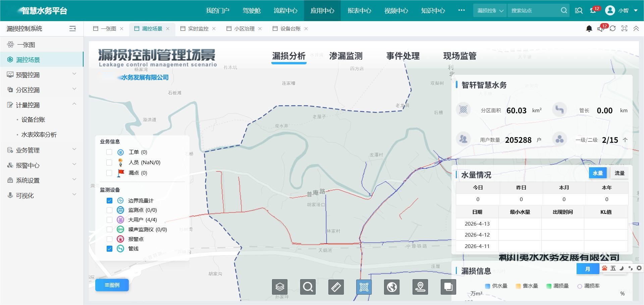Click the globe basemap icon

[392, 287]
